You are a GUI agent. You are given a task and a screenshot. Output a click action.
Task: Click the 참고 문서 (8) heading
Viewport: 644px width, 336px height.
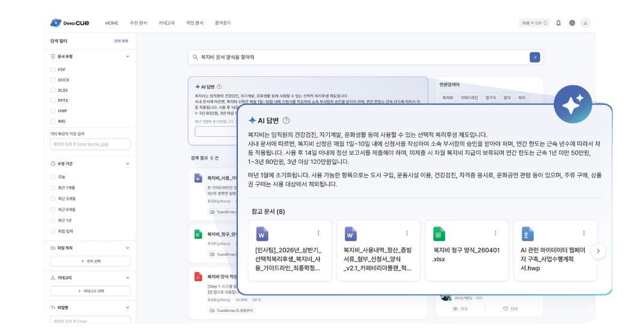[268, 212]
